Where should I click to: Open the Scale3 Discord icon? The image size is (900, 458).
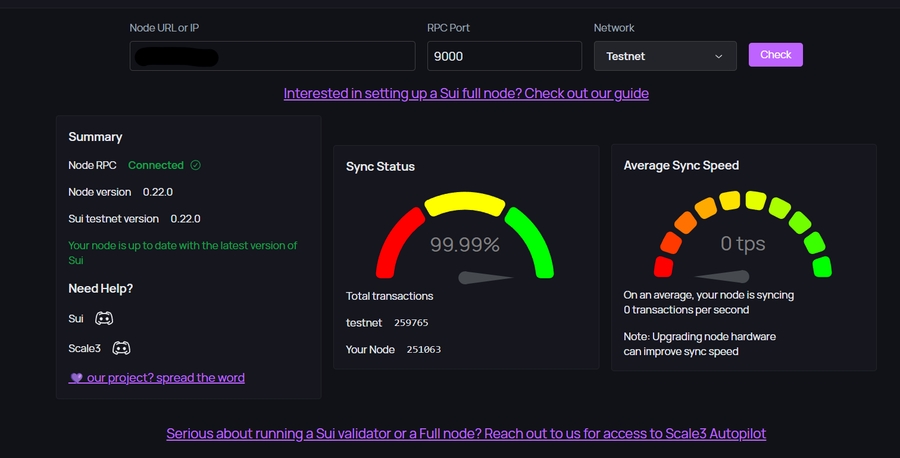tap(121, 348)
